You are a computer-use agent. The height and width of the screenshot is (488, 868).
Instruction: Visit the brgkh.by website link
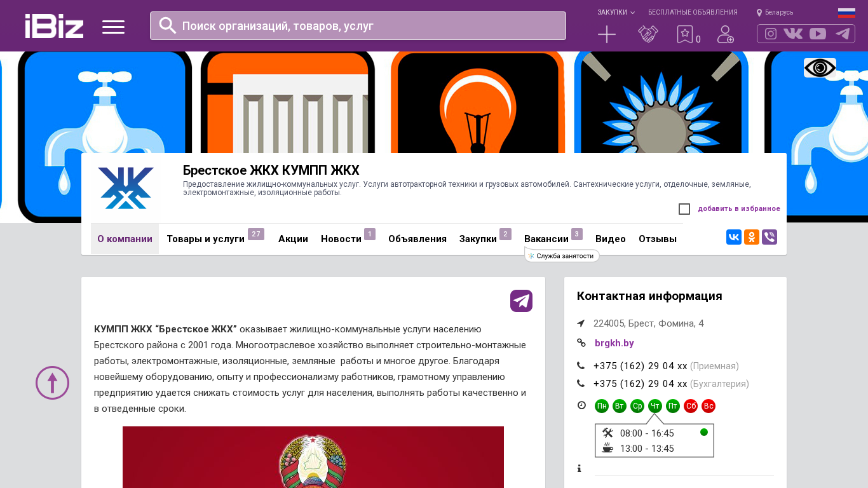pos(614,343)
